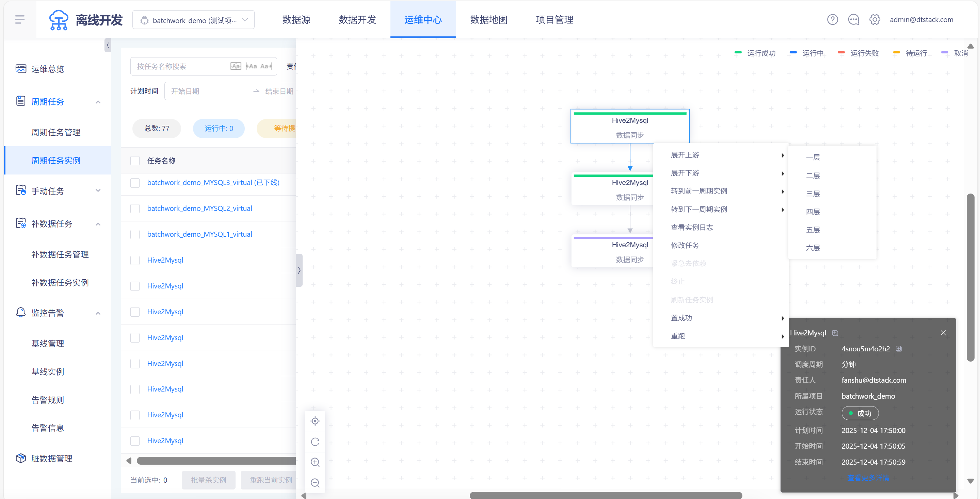Collapse the 周期任务 section chevron

click(x=98, y=102)
